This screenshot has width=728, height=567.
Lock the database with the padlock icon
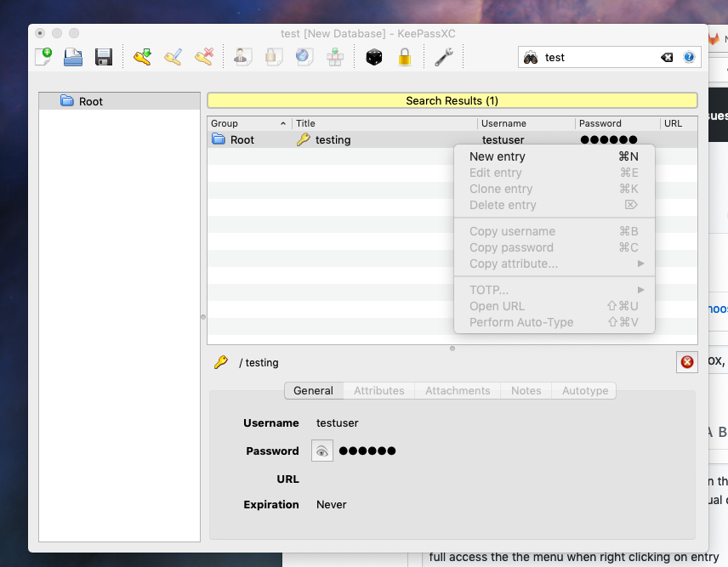click(404, 57)
